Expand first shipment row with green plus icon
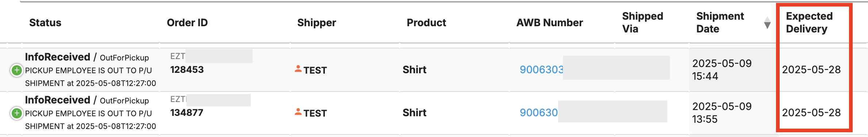The image size is (868, 137). click(16, 70)
